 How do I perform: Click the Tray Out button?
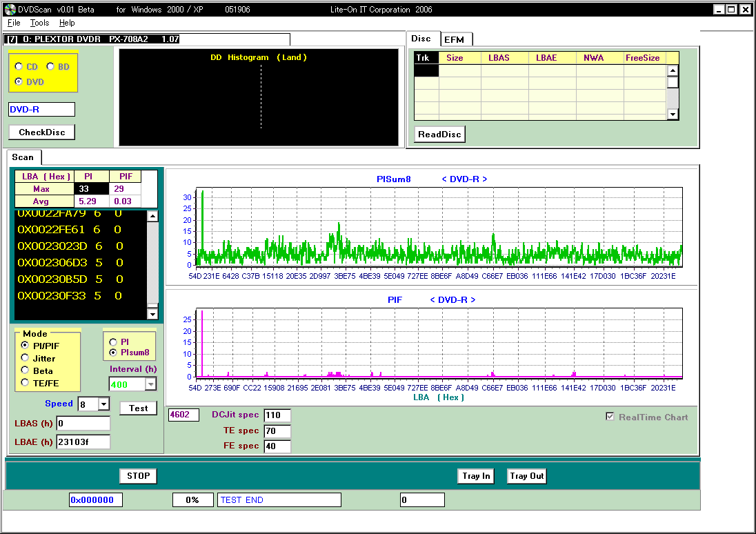tap(526, 476)
